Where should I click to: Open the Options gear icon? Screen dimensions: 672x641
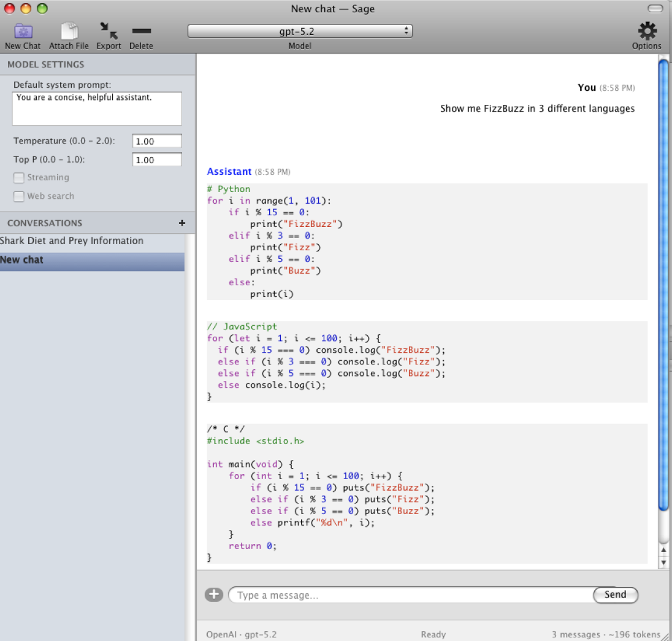[x=647, y=31]
